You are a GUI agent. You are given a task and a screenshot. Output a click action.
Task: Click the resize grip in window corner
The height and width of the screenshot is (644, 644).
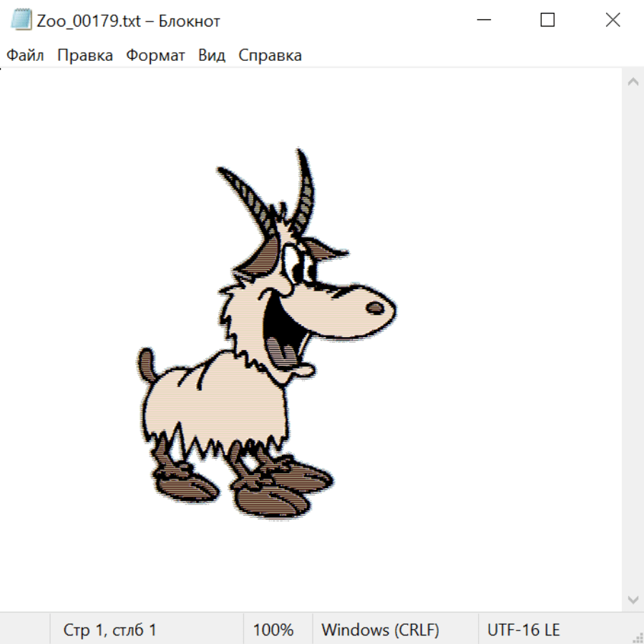click(637, 637)
